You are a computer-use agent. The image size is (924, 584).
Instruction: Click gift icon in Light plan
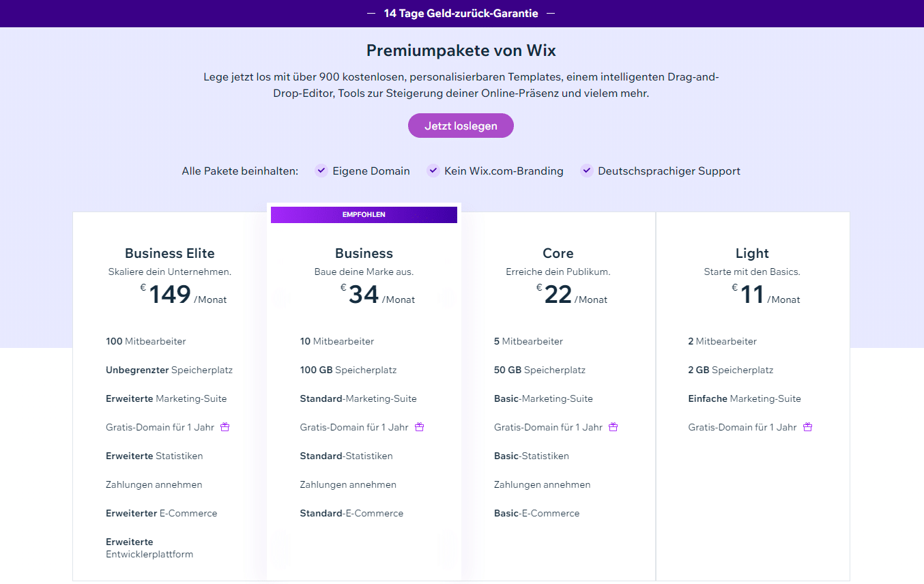tap(808, 427)
